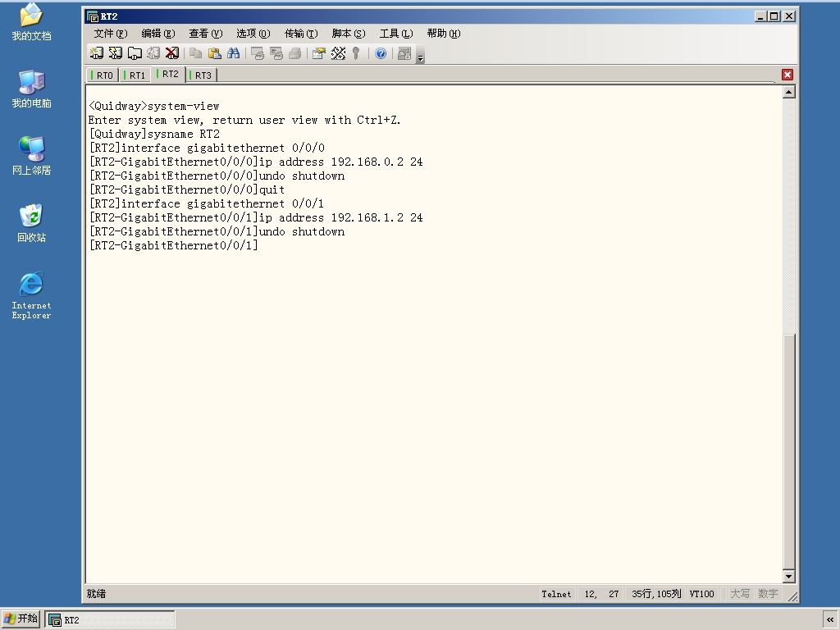Click the Connect toolbar icon

pyautogui.click(x=97, y=53)
